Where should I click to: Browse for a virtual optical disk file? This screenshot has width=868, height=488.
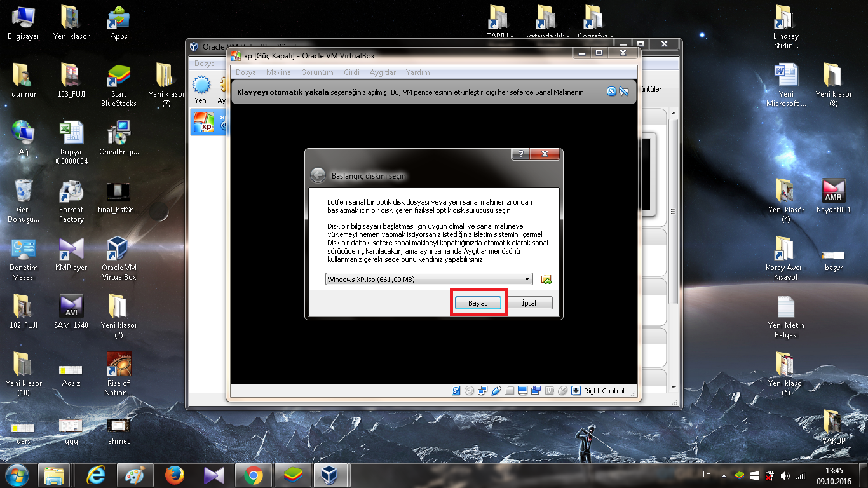(x=546, y=279)
